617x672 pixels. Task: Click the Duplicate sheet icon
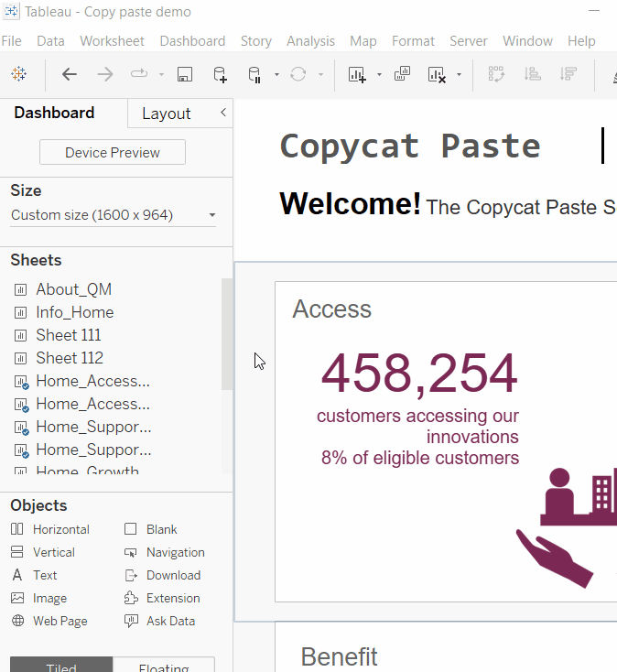click(x=402, y=74)
